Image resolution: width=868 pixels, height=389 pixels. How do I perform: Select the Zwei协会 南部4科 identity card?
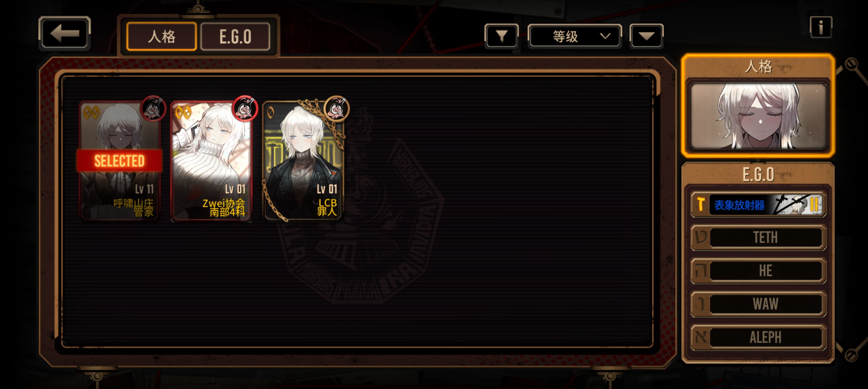pyautogui.click(x=211, y=161)
